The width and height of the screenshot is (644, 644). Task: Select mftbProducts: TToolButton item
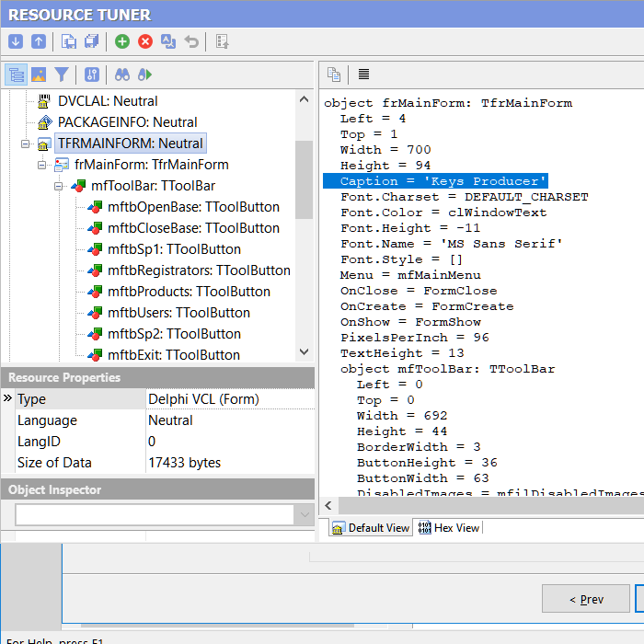click(x=189, y=292)
